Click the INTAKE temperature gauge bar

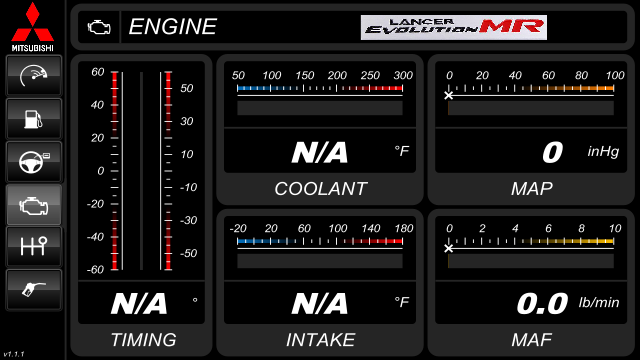click(x=320, y=261)
